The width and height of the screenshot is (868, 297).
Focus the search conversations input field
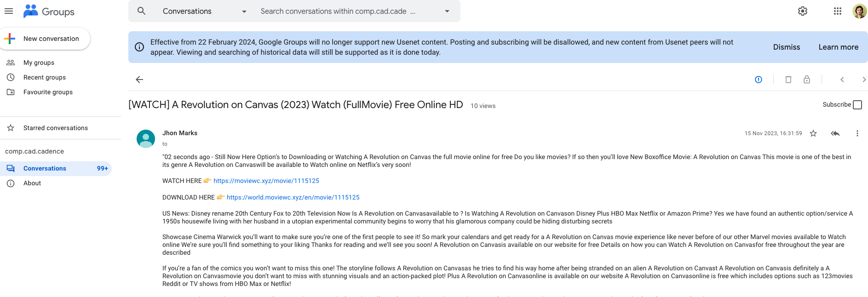point(338,11)
